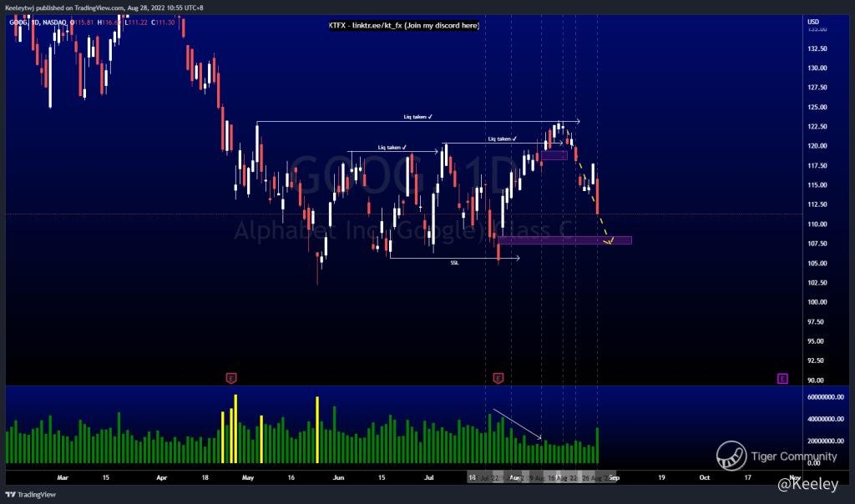Click the KTFX linktr.ee discord banner text
The height and width of the screenshot is (504, 855).
404,25
